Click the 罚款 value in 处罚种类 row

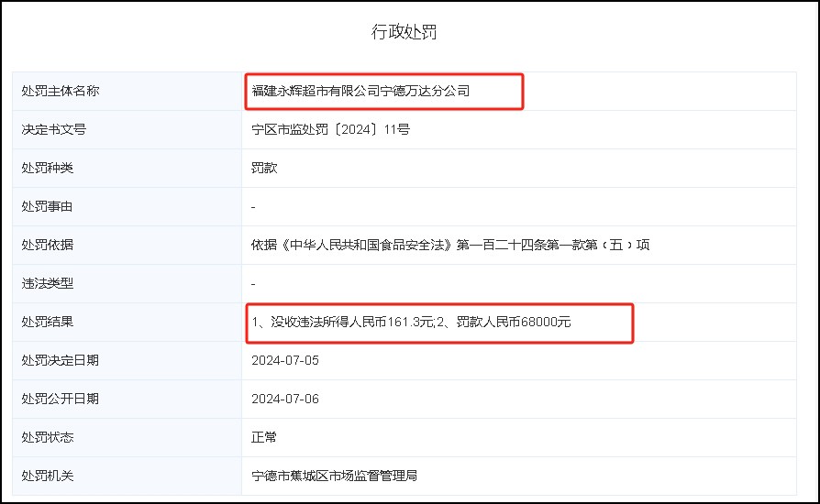pos(264,168)
